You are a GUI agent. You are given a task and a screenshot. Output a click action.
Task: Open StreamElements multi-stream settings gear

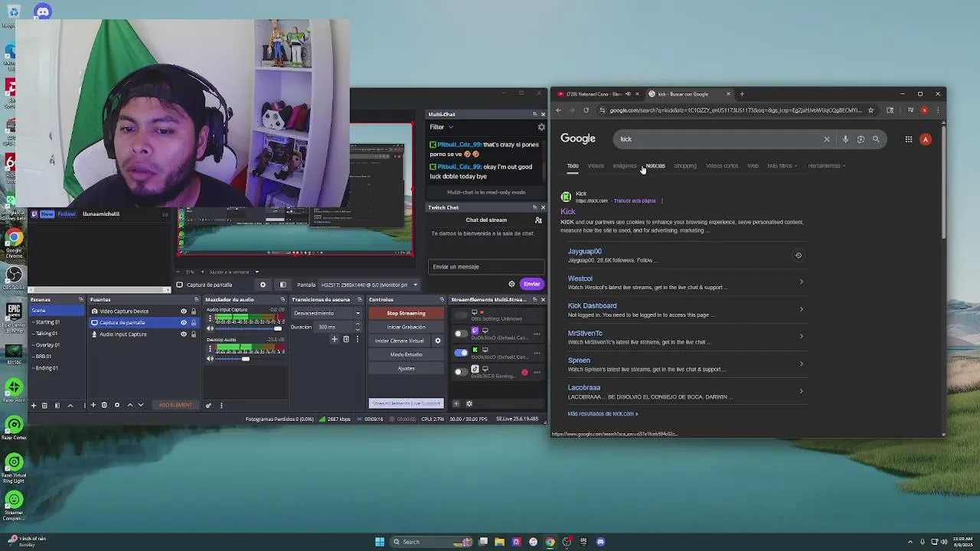point(469,404)
